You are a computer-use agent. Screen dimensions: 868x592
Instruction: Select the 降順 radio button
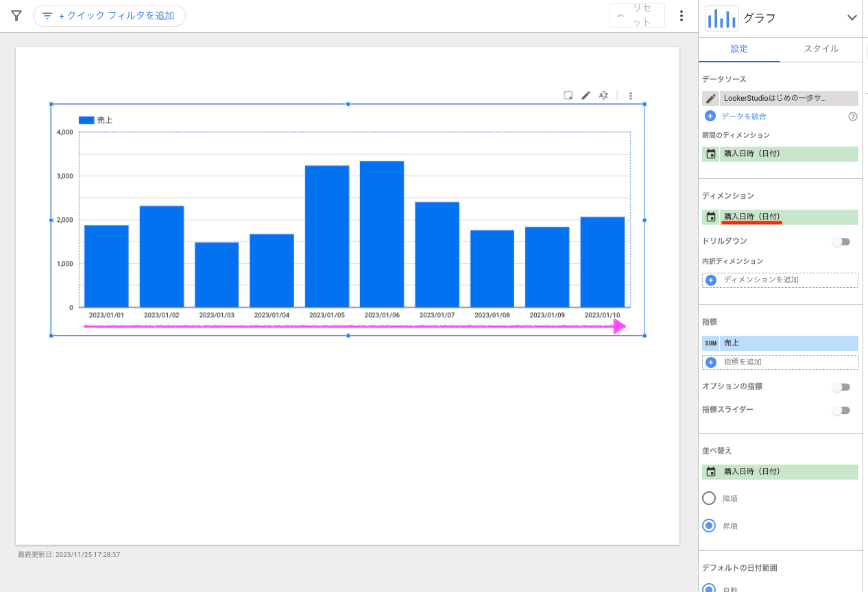709,498
